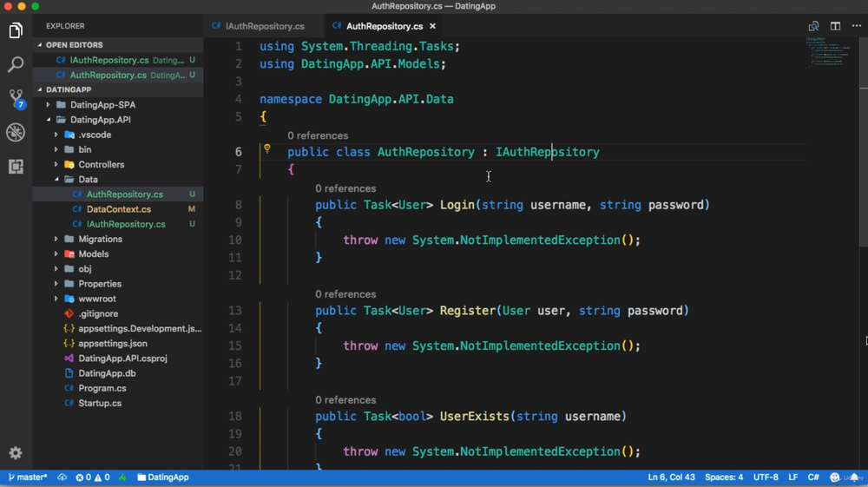Click the Manage gear icon
868x487 pixels.
(x=16, y=453)
